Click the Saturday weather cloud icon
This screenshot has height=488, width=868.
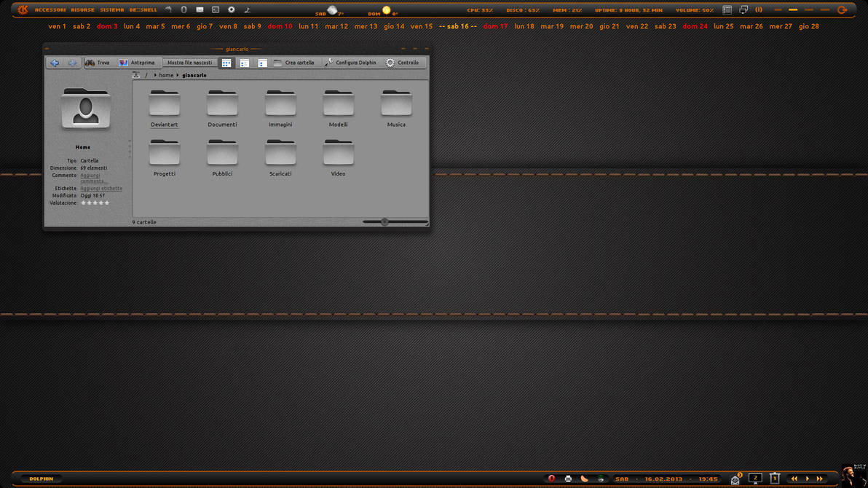(x=332, y=10)
